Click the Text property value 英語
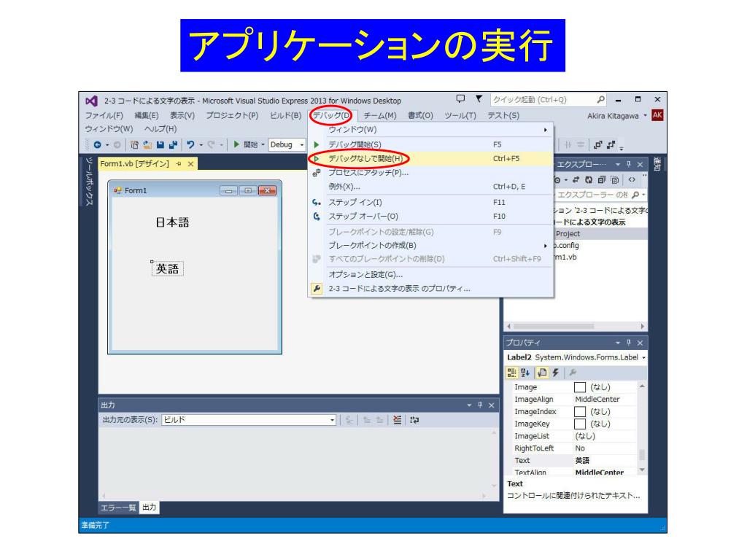Viewport: 747px width, 560px height. (582, 461)
